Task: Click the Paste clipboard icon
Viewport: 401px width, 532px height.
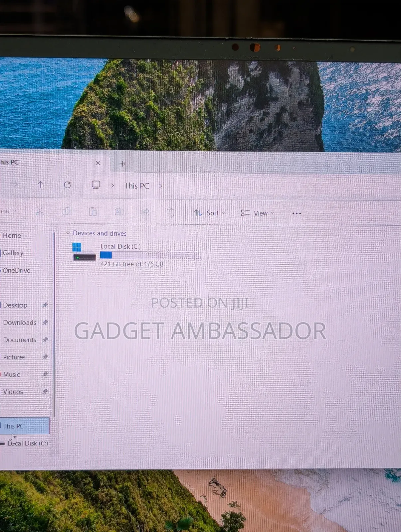Action: coord(93,212)
